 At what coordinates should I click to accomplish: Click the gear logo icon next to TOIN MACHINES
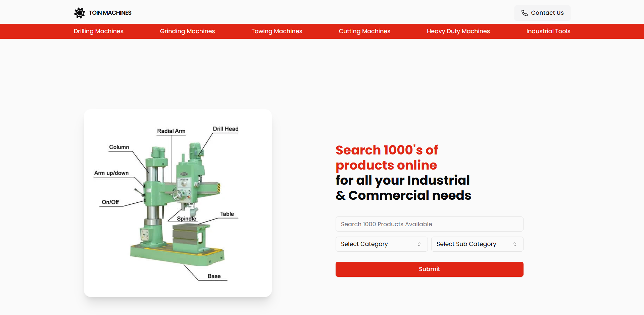(x=80, y=13)
